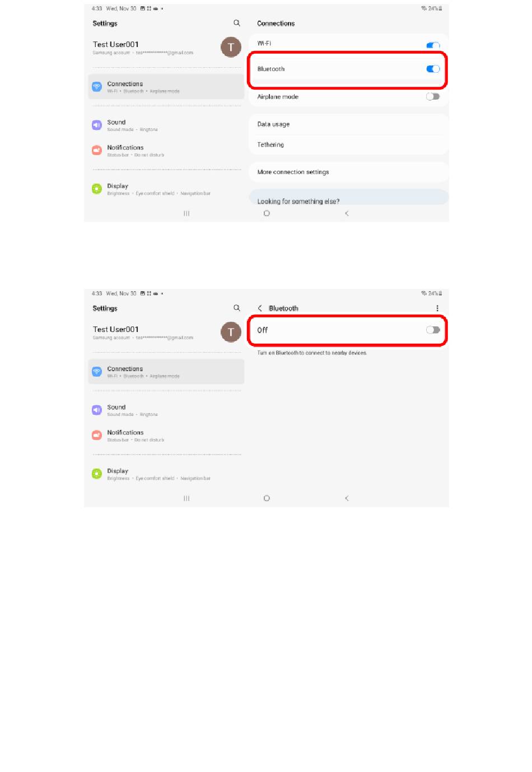Open Data usage option

pyautogui.click(x=348, y=124)
